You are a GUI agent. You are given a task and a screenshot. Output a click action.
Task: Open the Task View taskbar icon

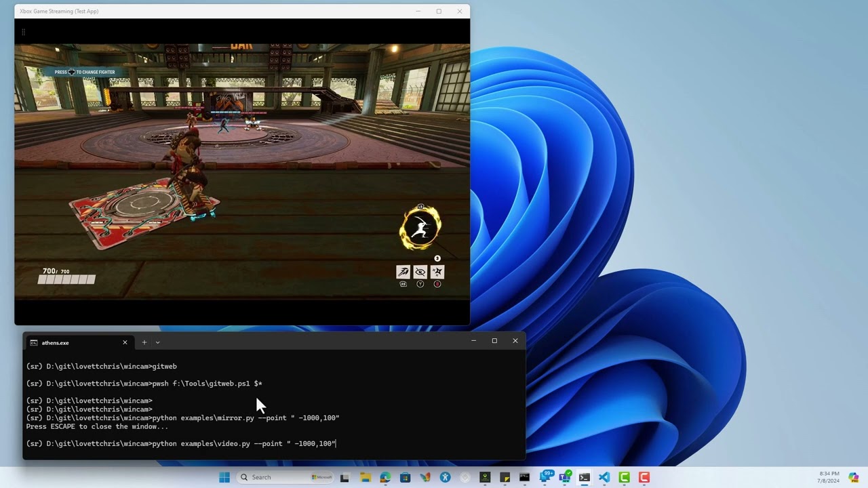click(x=344, y=477)
